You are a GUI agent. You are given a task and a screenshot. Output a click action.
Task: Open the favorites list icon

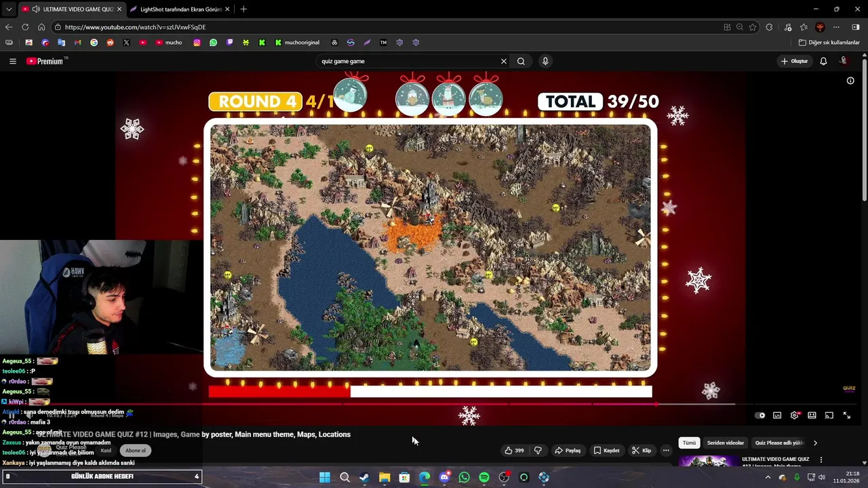804,27
